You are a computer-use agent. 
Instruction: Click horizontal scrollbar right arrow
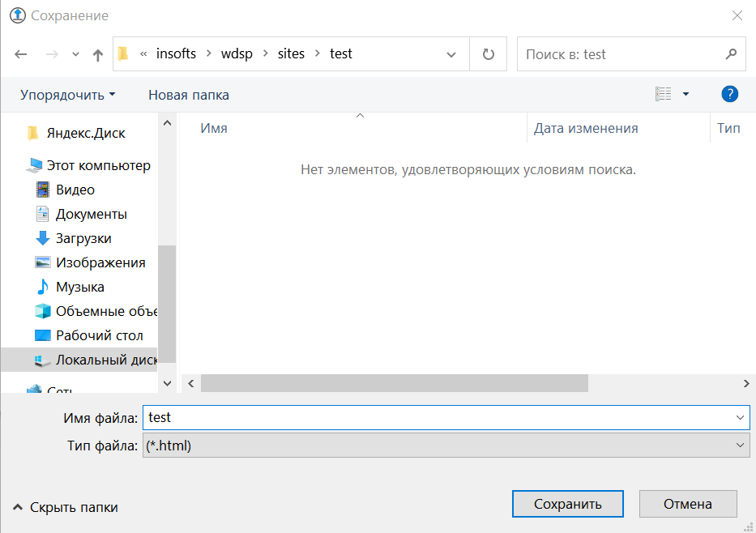[746, 384]
